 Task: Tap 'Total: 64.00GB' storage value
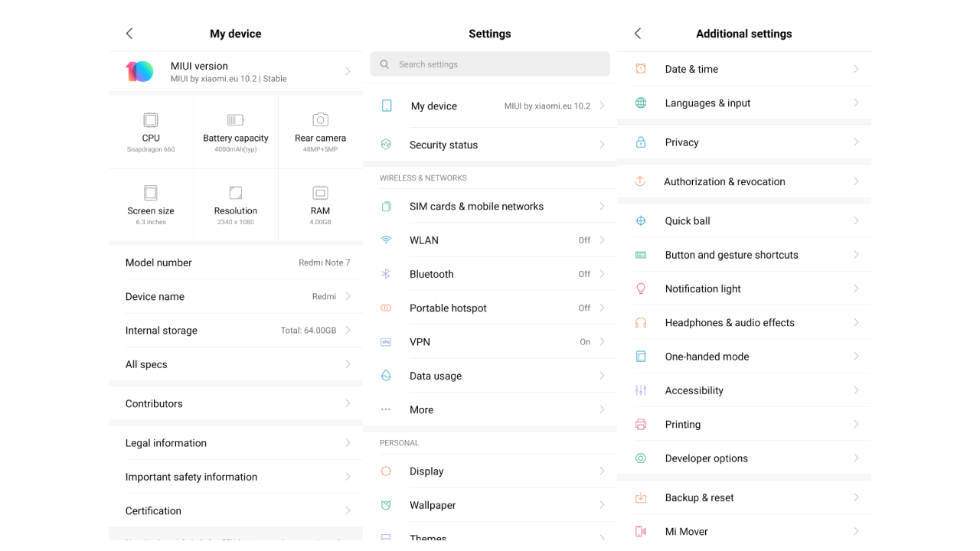(309, 331)
